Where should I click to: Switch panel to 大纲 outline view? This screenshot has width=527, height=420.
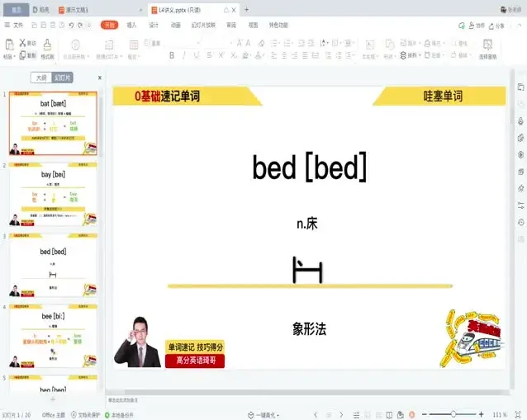pyautogui.click(x=40, y=78)
